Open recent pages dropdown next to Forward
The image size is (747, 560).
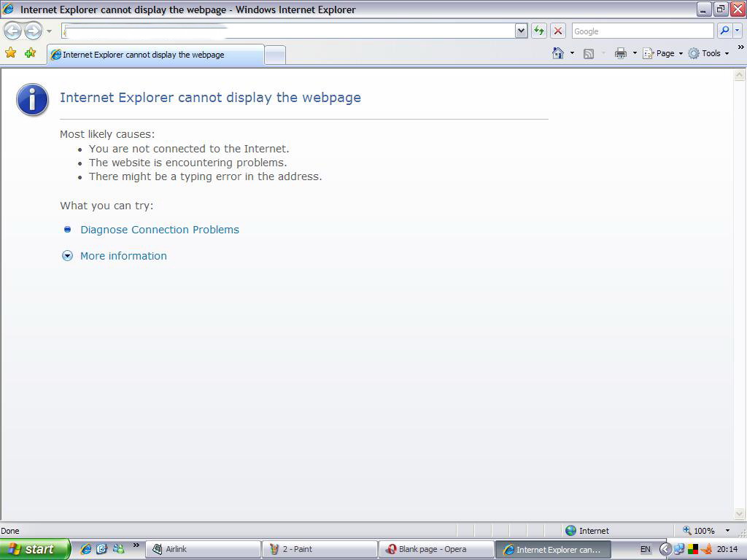coord(49,31)
